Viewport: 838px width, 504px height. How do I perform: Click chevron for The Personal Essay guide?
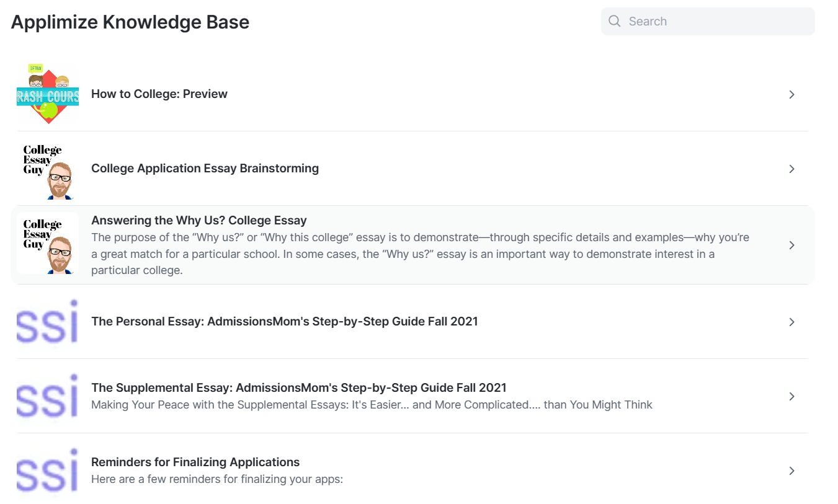791,322
